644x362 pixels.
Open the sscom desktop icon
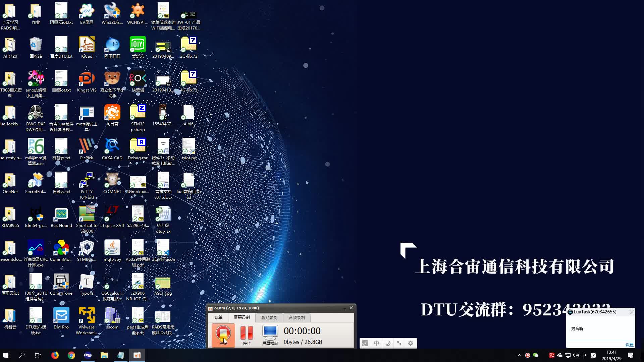[x=112, y=318]
